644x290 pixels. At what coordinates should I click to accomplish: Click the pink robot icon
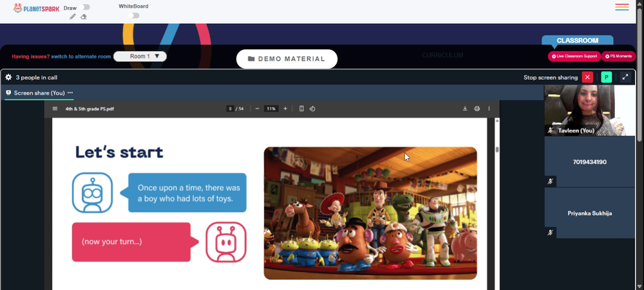pyautogui.click(x=226, y=242)
